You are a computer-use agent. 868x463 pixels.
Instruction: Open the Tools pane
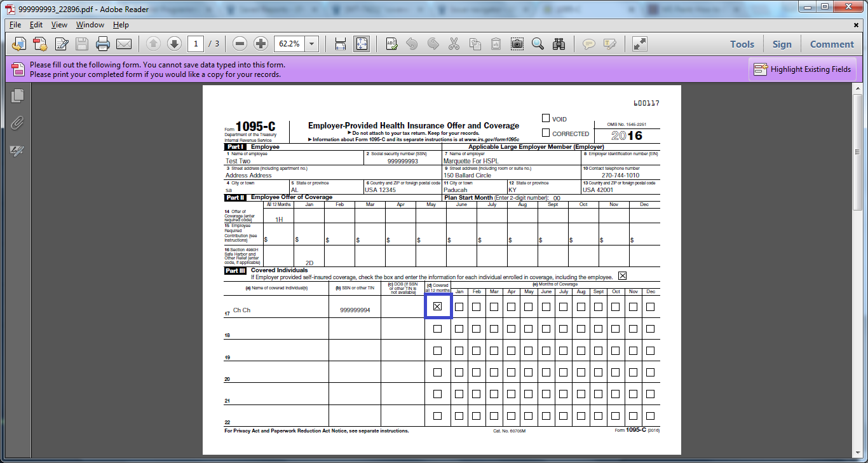(x=742, y=44)
